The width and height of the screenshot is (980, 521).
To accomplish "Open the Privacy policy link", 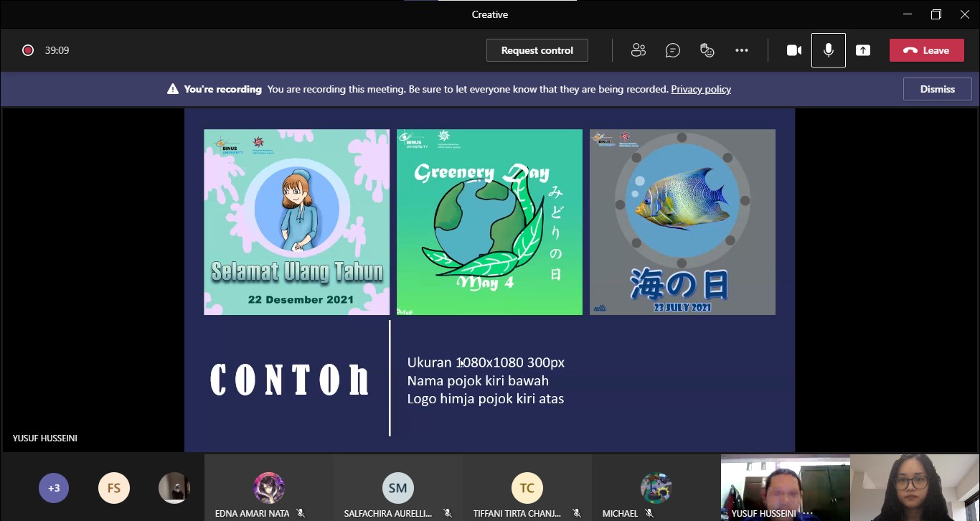I will click(x=700, y=90).
